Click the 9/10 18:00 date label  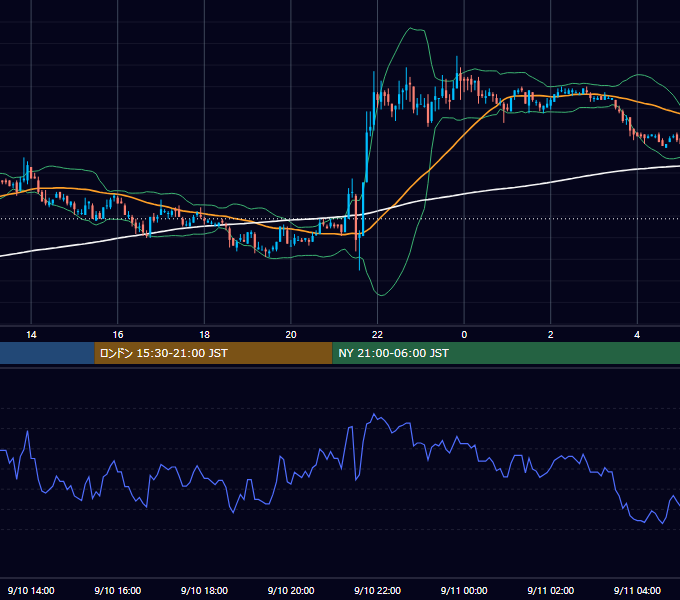pyautogui.click(x=204, y=590)
